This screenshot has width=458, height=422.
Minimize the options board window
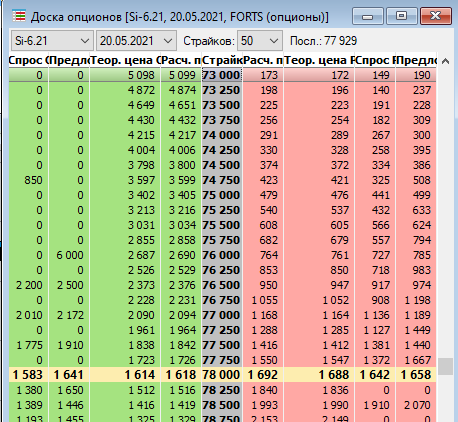click(x=368, y=16)
